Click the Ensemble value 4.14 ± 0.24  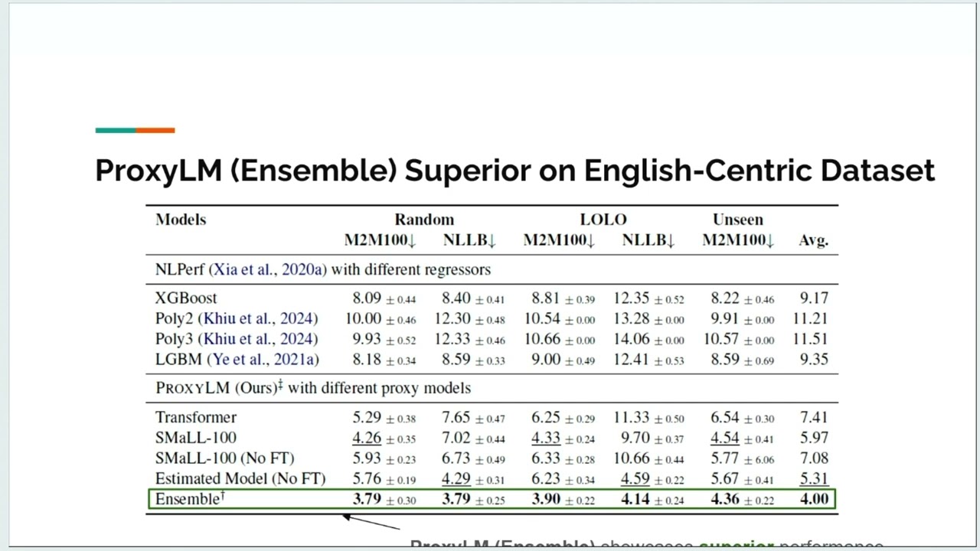click(x=652, y=499)
